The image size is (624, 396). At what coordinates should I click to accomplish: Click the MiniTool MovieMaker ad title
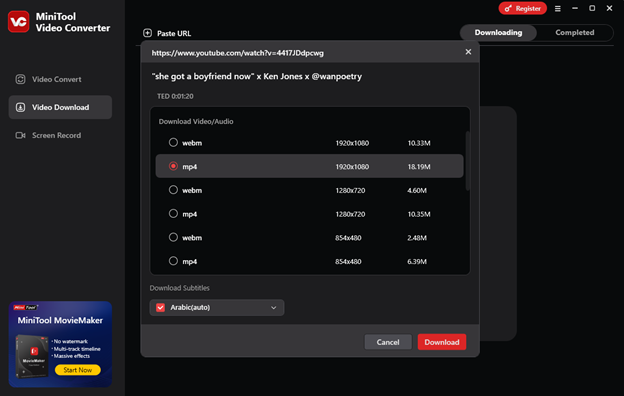pyautogui.click(x=60, y=320)
